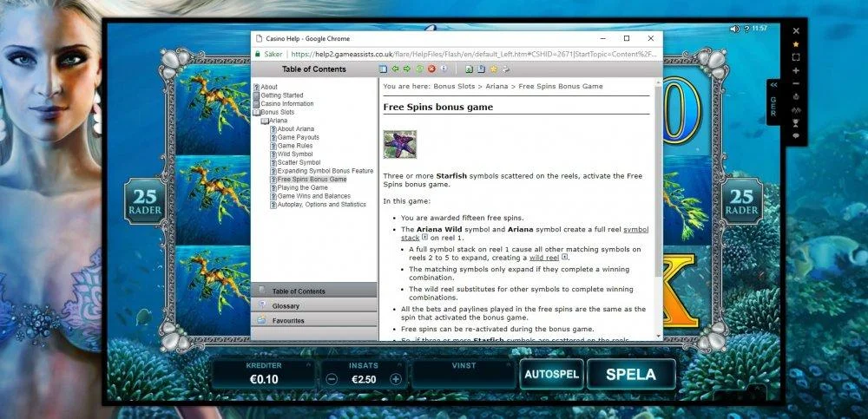Expand the Krediter panel arrow
The image size is (868, 419).
pos(308,364)
